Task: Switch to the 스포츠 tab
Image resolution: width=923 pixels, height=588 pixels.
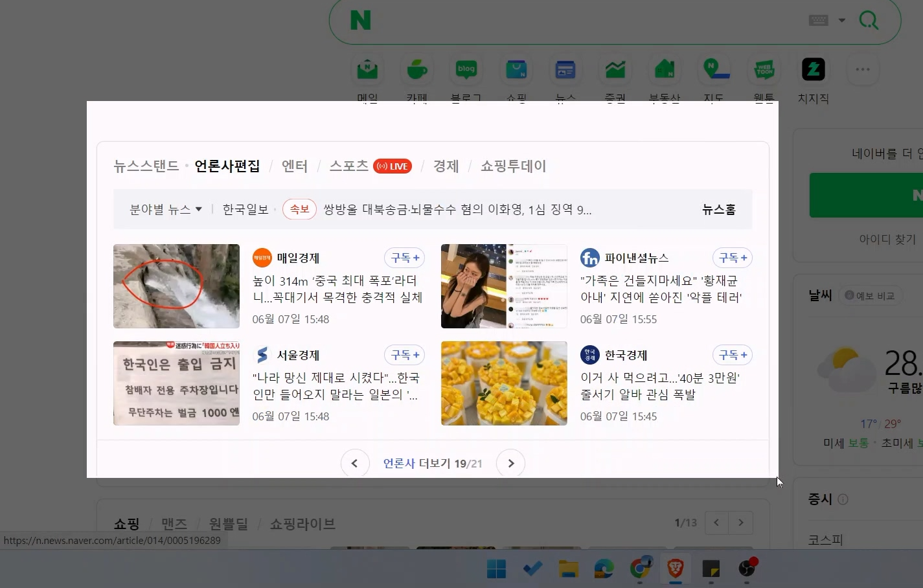Action: click(349, 166)
